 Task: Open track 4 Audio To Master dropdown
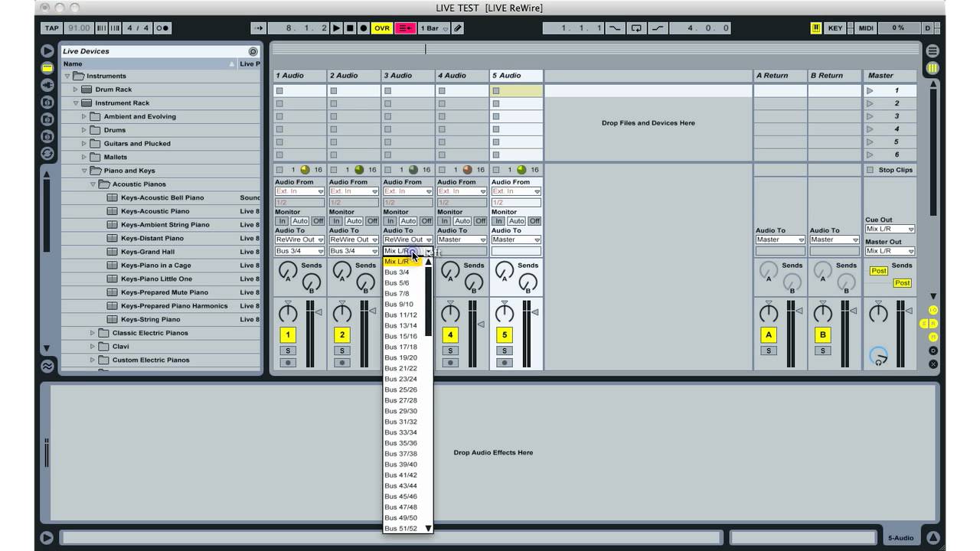(x=462, y=240)
